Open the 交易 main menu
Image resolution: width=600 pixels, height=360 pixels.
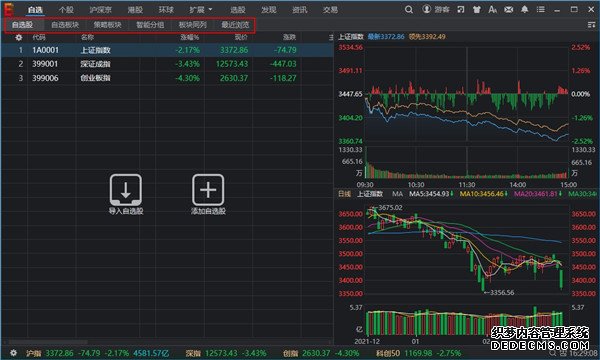pyautogui.click(x=330, y=10)
